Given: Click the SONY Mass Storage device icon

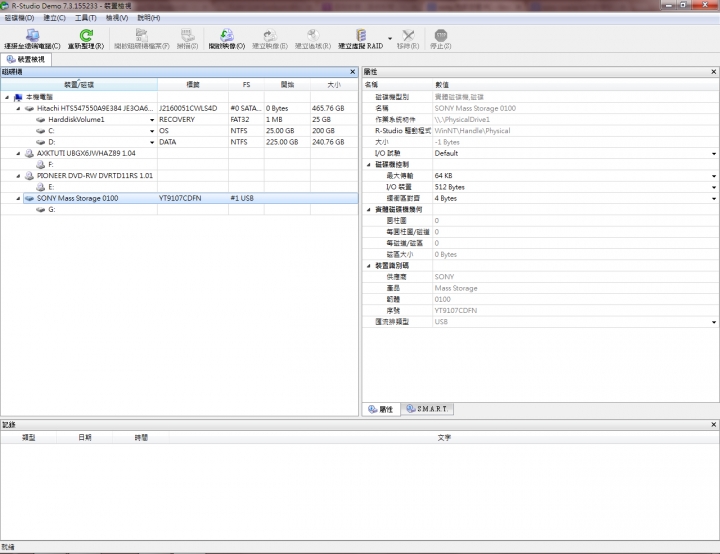Looking at the screenshot, I should (29, 198).
